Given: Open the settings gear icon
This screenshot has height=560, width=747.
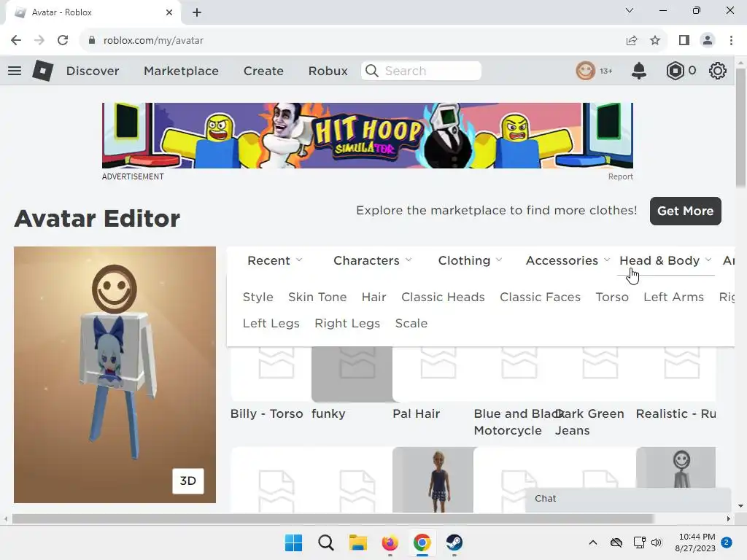Looking at the screenshot, I should coord(718,71).
